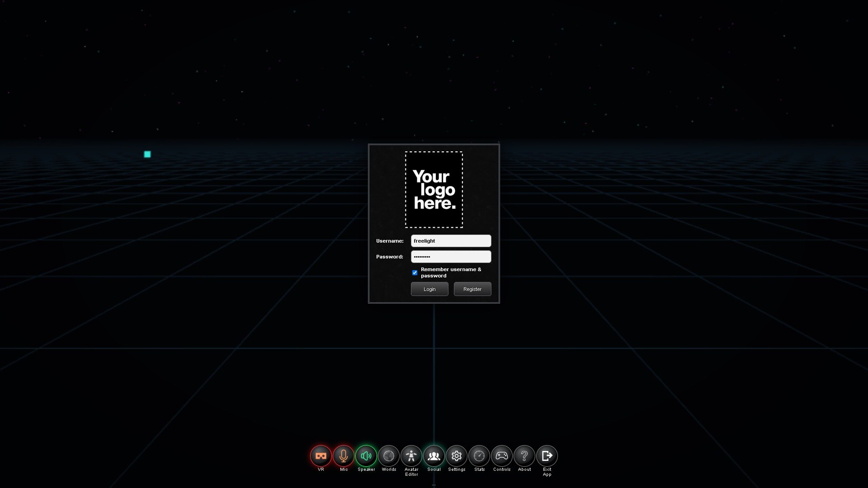This screenshot has width=868, height=488.
Task: Focus the Username input field
Action: point(451,241)
